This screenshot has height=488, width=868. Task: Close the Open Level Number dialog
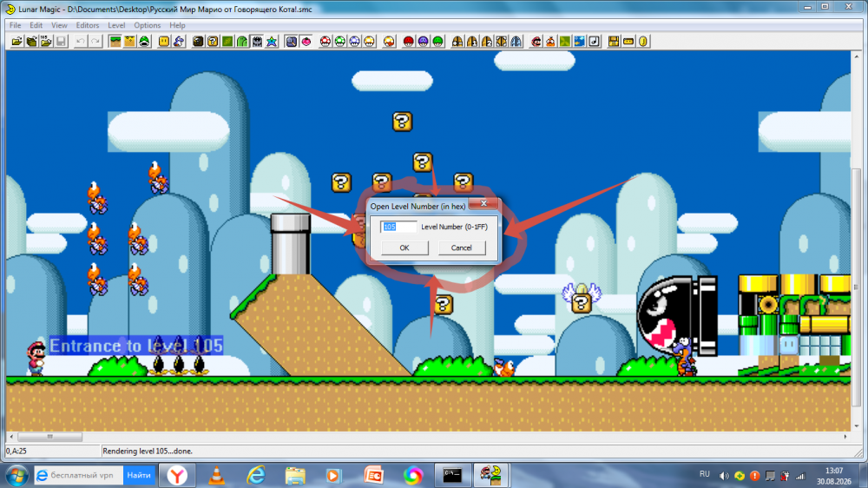point(483,204)
